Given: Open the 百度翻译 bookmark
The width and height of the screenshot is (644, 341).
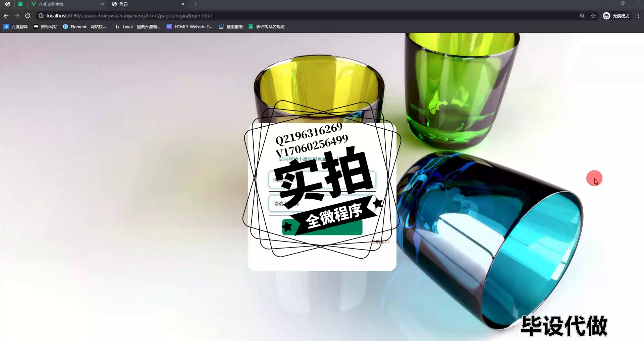Looking at the screenshot, I should point(15,26).
